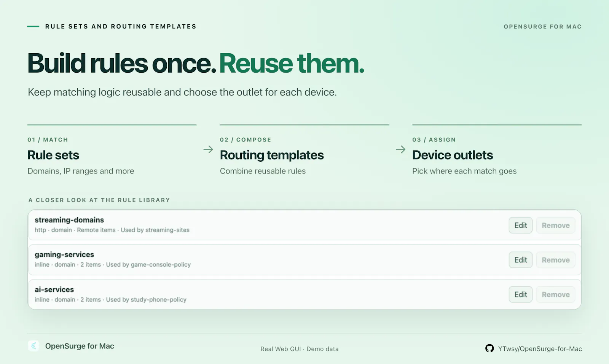Screen dimensions: 609x364
Task: Click 'OPENSURGE FOR MAC' header label
Action: [543, 27]
